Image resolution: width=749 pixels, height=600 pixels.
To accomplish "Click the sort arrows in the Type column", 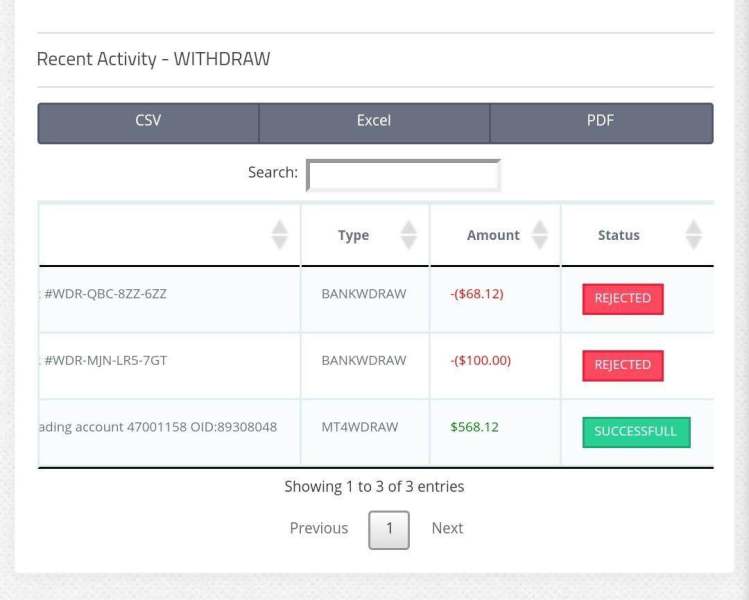I will coord(408,235).
